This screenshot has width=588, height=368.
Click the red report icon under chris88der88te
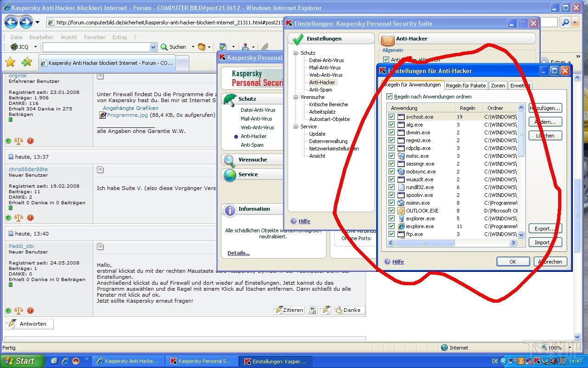click(x=30, y=218)
